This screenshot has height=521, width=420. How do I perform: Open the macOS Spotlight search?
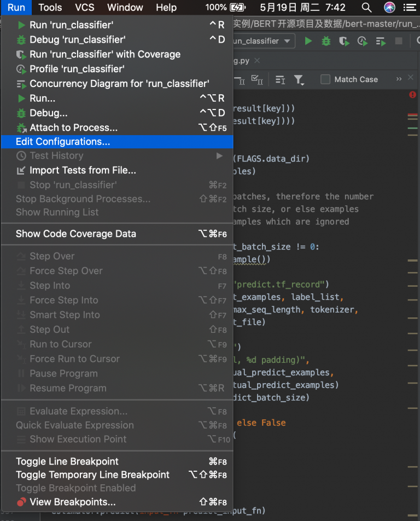[x=366, y=7]
